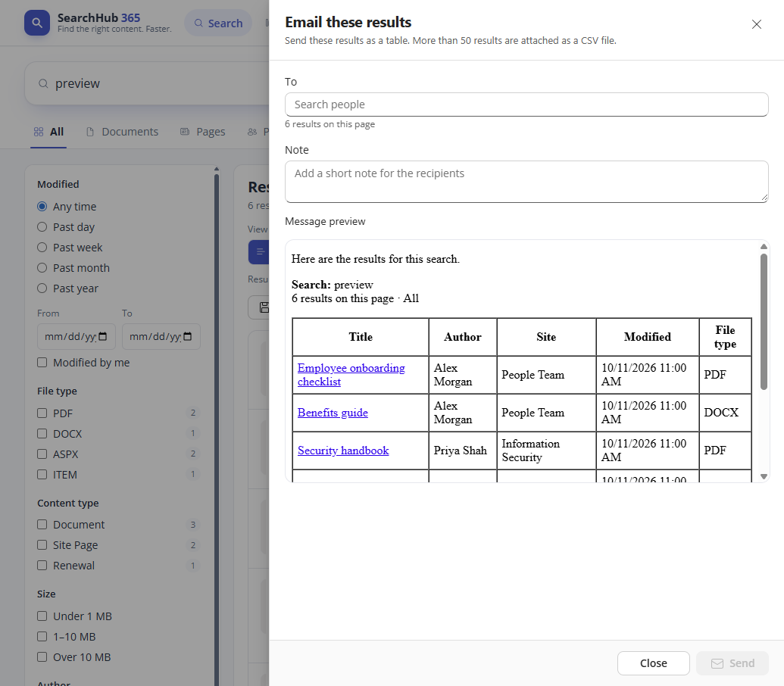This screenshot has width=784, height=686.
Task: Switch to the Documents tab
Action: tap(122, 132)
